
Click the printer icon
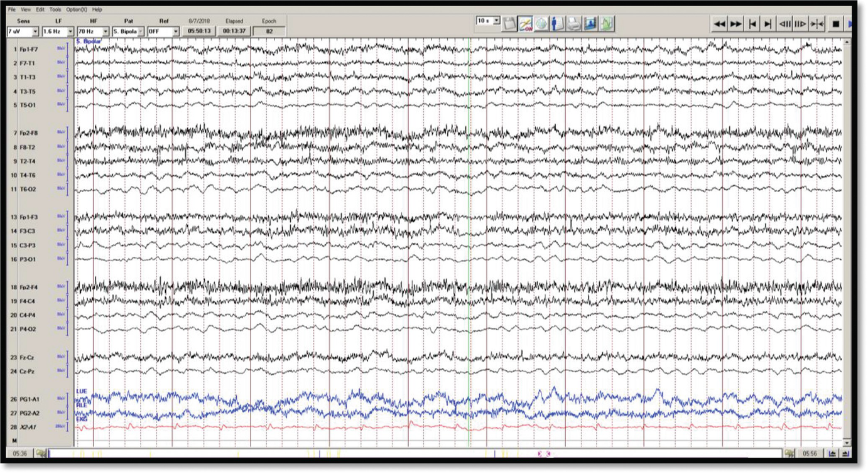pyautogui.click(x=574, y=24)
